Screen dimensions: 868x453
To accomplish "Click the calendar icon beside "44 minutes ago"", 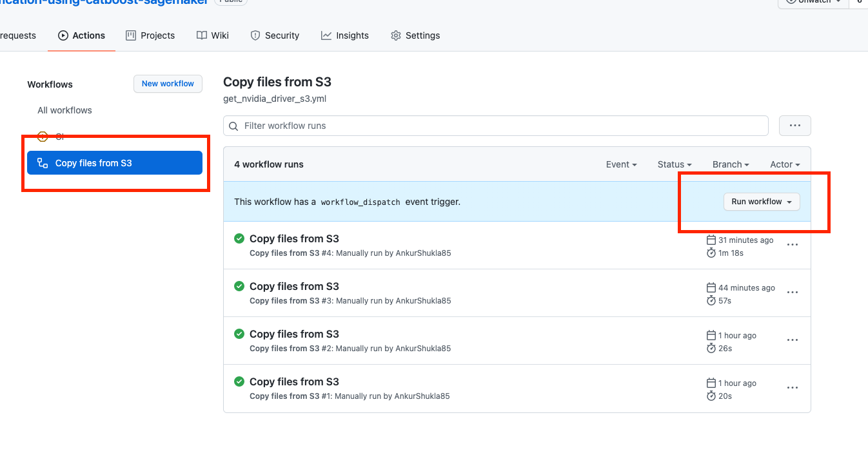I will (x=711, y=287).
